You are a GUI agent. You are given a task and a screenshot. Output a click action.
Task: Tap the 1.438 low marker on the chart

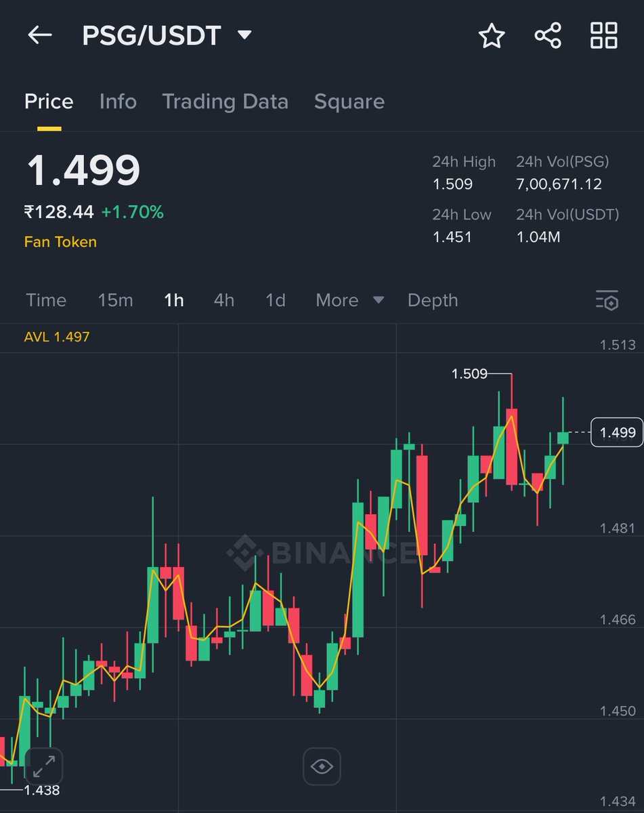(x=42, y=790)
